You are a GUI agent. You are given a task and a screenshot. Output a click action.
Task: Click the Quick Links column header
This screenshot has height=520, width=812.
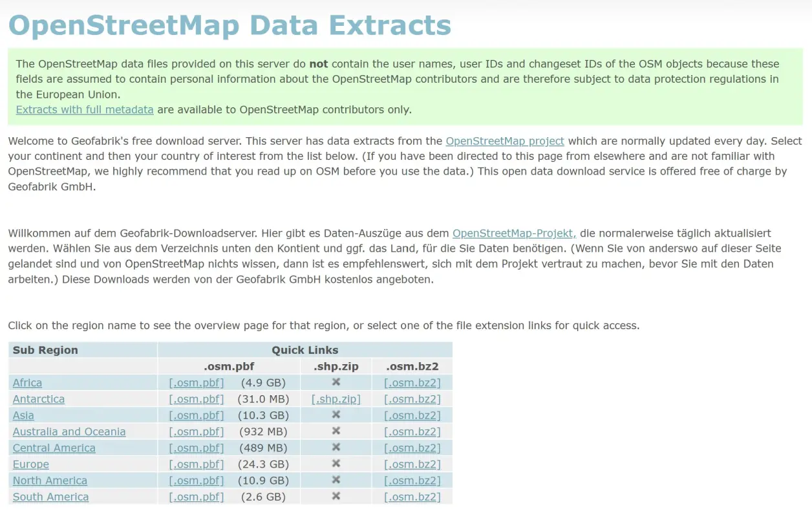(305, 350)
